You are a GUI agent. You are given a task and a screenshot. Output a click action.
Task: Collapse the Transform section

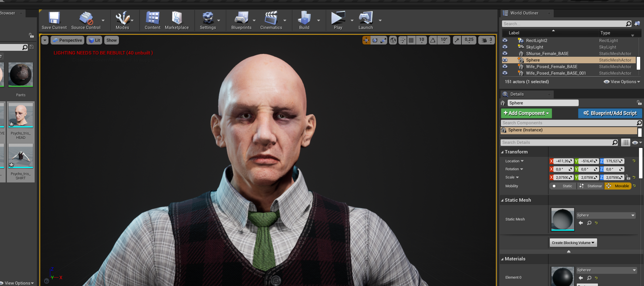pos(502,152)
